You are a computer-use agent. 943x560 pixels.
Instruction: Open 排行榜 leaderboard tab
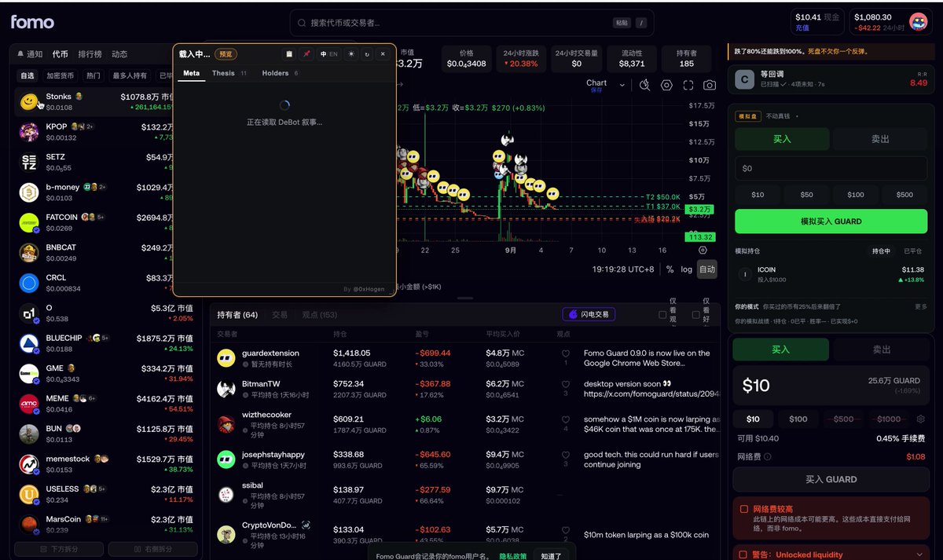pyautogui.click(x=90, y=54)
